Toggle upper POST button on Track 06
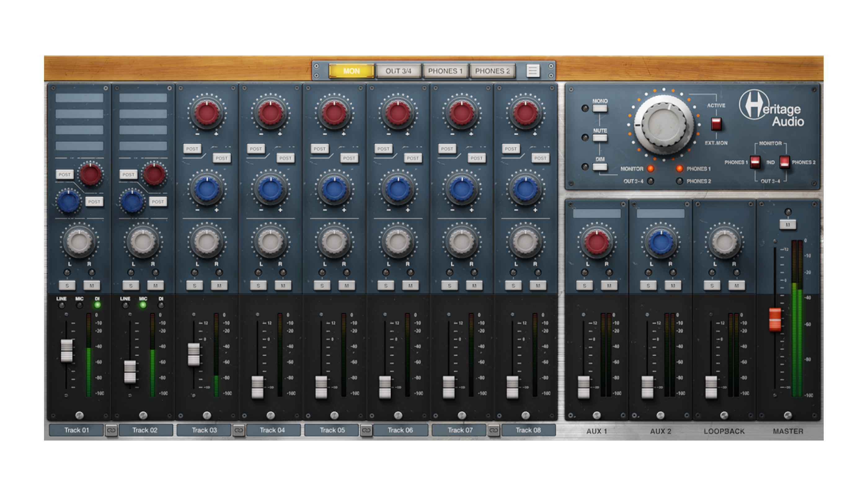Screen dimensions: 868x496 pyautogui.click(x=383, y=148)
